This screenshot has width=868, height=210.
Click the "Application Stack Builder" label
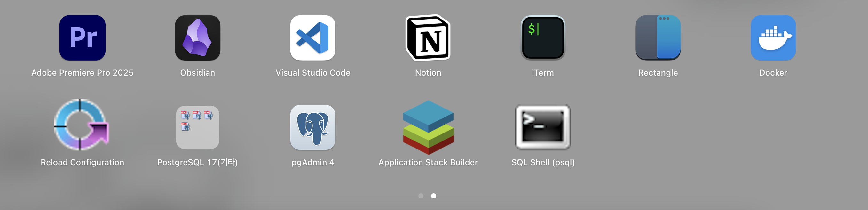[428, 163]
